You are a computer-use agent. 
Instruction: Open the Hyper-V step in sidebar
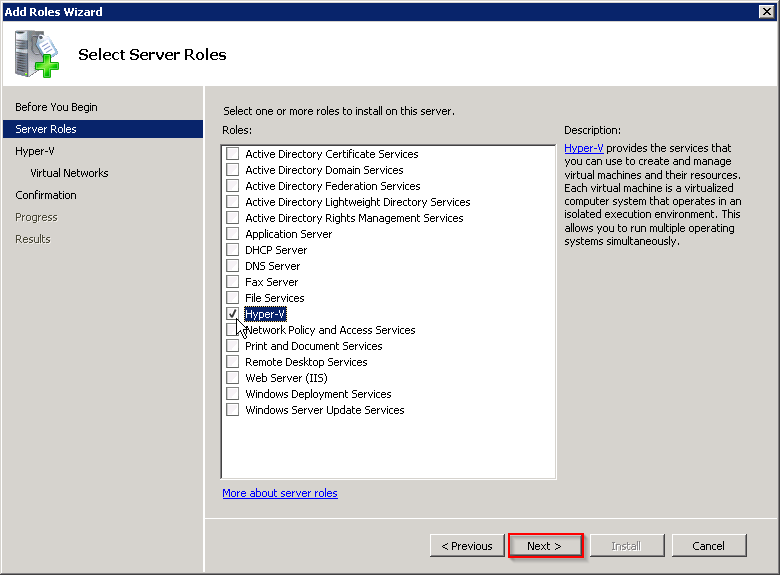(35, 151)
